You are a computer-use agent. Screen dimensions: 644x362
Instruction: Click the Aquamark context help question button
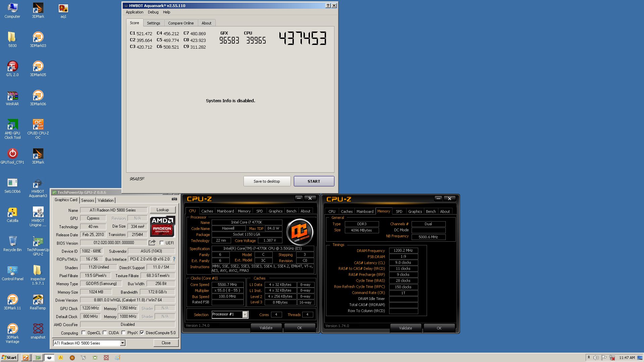click(328, 5)
